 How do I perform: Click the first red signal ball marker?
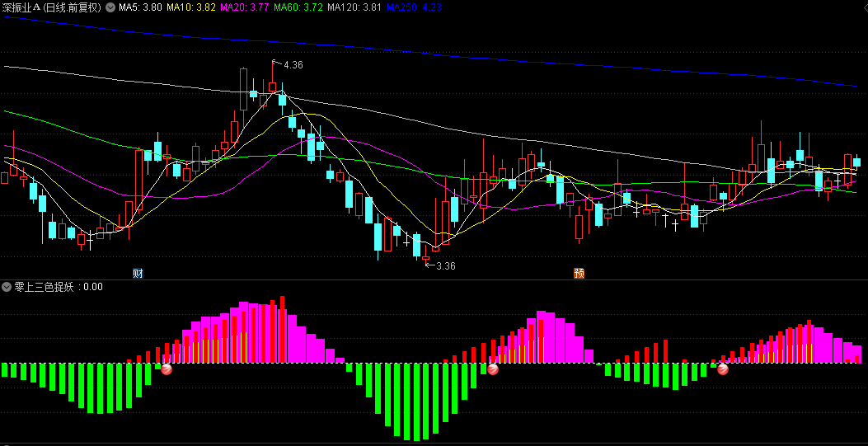click(166, 369)
